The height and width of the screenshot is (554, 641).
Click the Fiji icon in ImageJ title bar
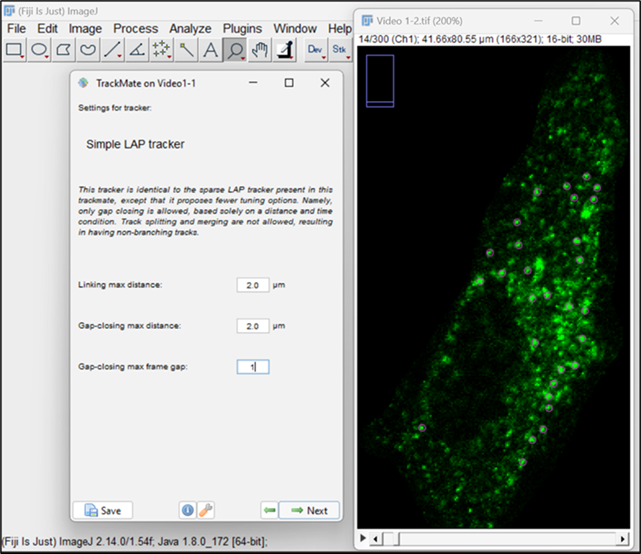coord(9,11)
